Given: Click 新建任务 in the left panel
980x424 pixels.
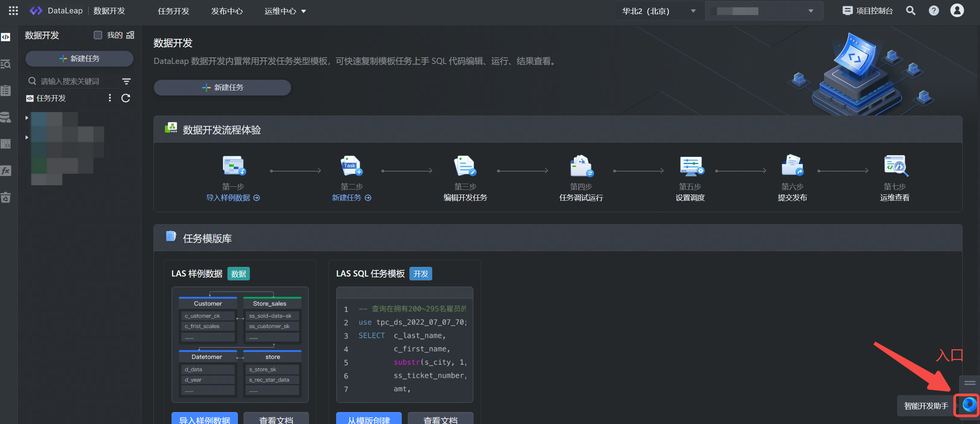Looking at the screenshot, I should coord(79,59).
